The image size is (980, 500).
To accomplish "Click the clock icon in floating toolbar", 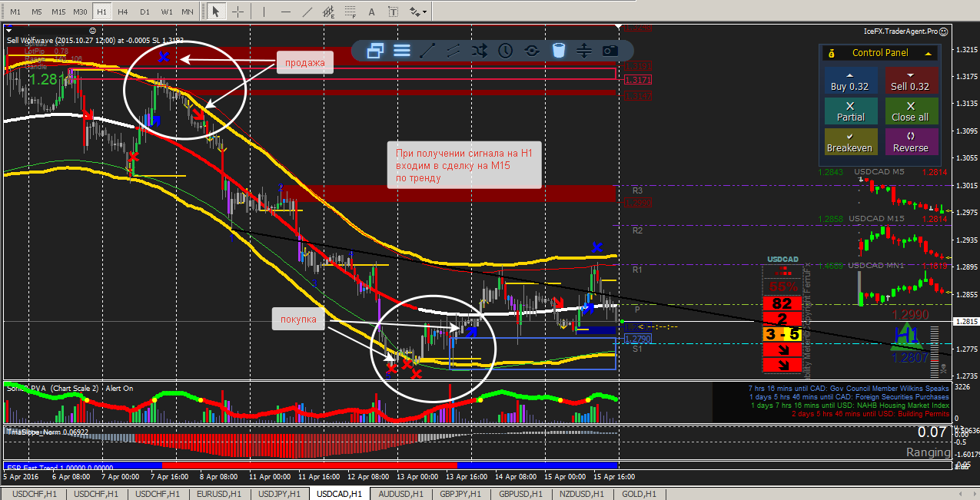I will click(x=506, y=51).
